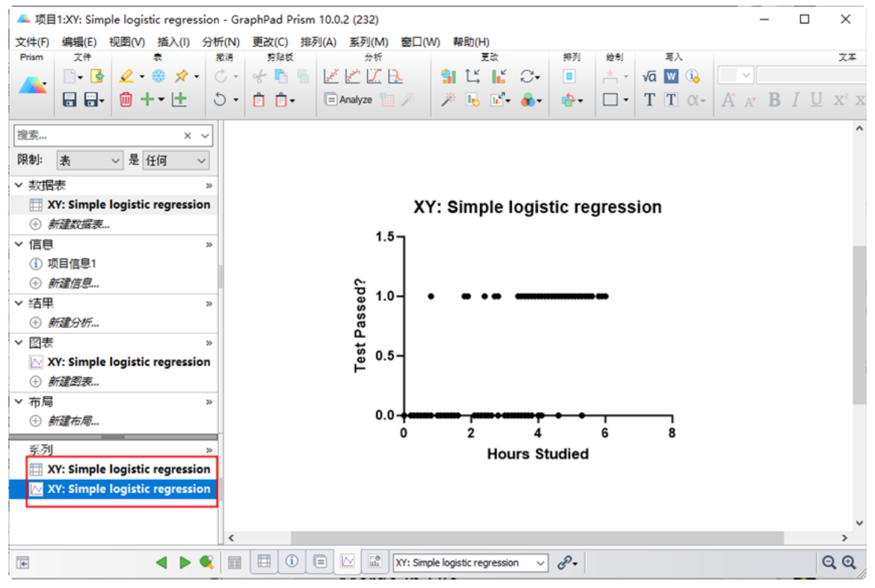This screenshot has height=588, width=875.
Task: Open the 更改(C) menu
Action: pos(270,42)
